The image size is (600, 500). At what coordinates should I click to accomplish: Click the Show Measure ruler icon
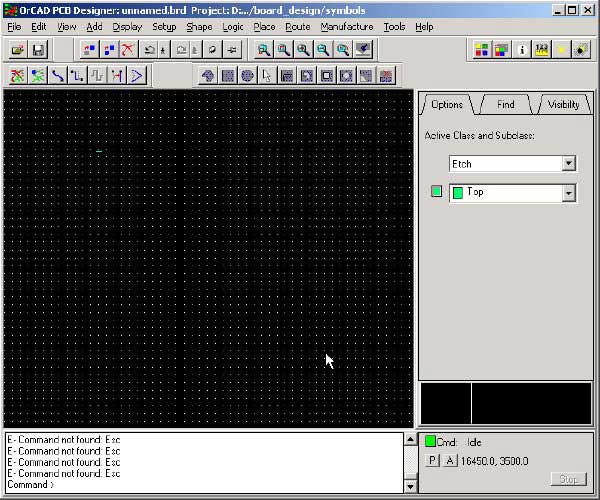click(x=543, y=49)
